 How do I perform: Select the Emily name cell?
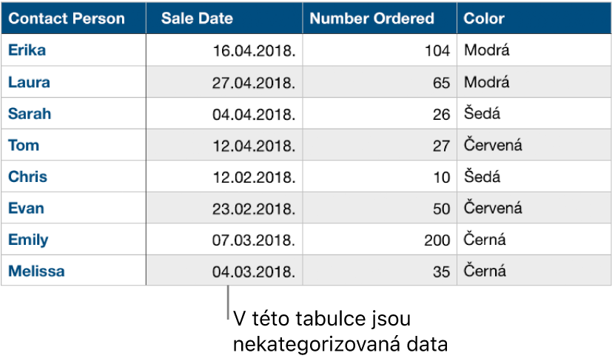click(73, 240)
